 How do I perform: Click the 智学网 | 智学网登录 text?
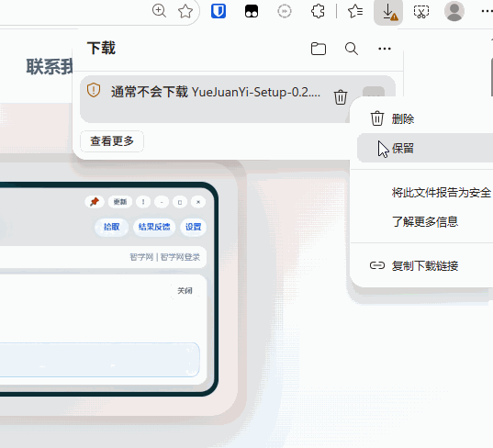coord(165,257)
